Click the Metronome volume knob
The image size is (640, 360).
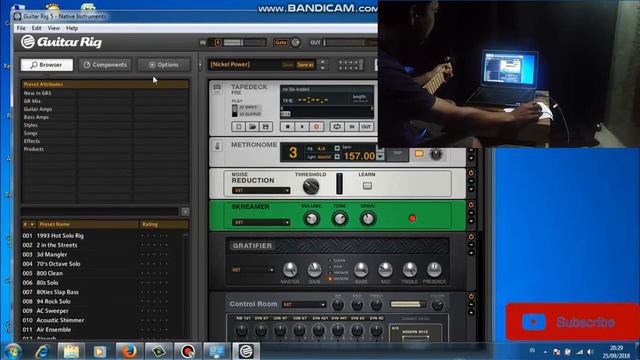436,154
